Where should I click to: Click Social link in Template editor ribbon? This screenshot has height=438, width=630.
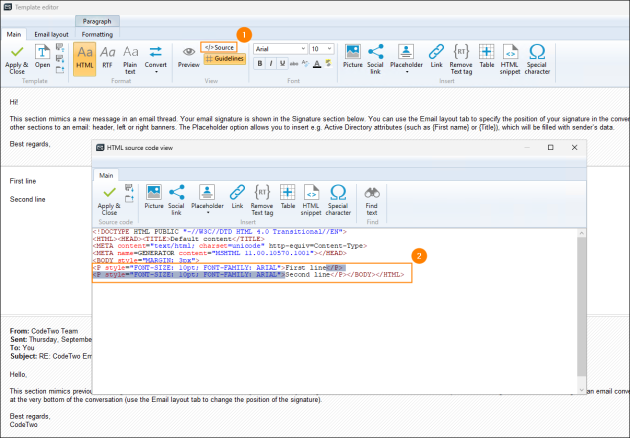375,59
